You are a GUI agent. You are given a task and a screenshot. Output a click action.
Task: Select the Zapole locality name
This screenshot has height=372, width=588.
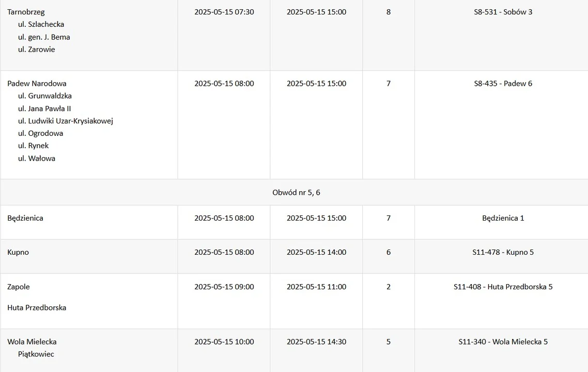19,287
